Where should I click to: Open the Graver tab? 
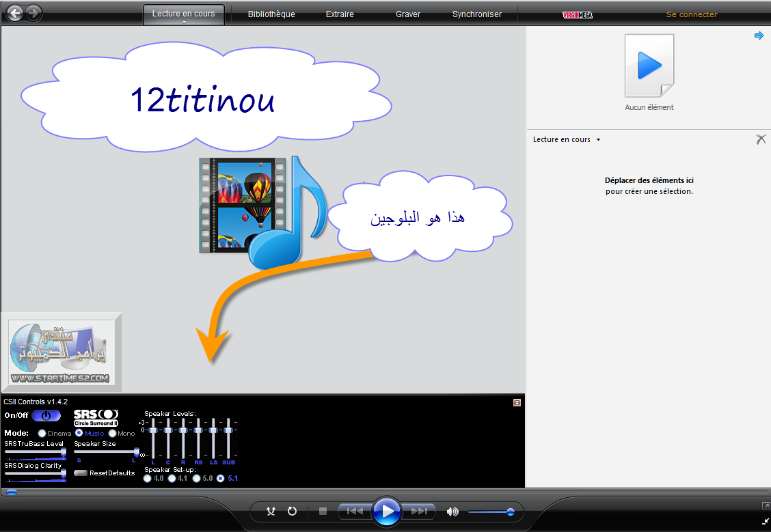tap(408, 14)
